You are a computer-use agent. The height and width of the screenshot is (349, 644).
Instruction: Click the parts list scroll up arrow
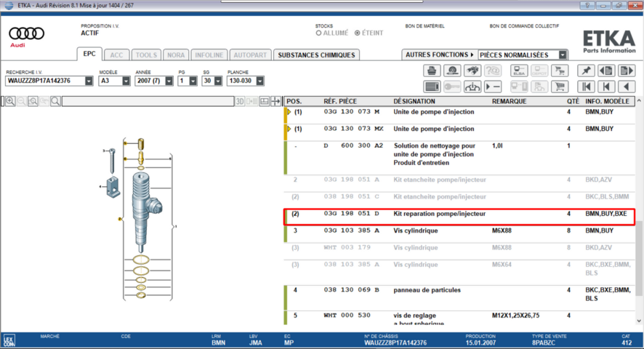pyautogui.click(x=639, y=101)
